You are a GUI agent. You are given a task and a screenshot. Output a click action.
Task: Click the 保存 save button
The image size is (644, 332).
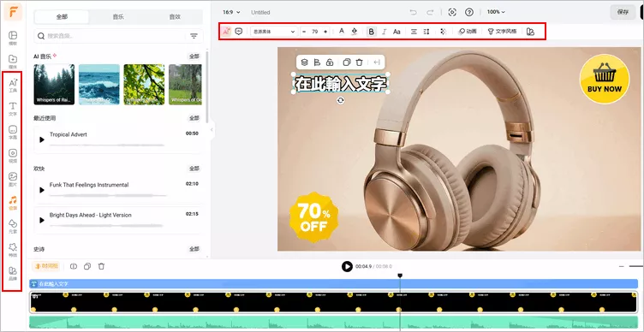[623, 12]
